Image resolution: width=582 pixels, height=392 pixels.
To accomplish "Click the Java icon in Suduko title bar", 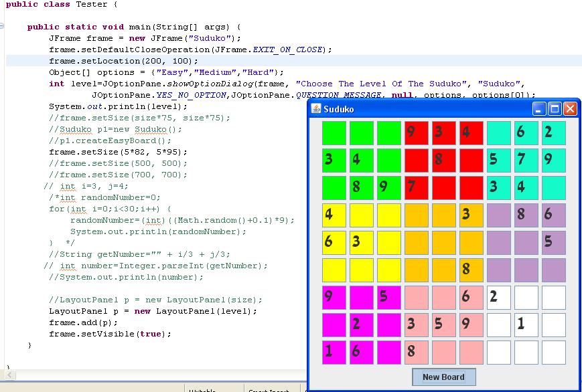I will 316,109.
